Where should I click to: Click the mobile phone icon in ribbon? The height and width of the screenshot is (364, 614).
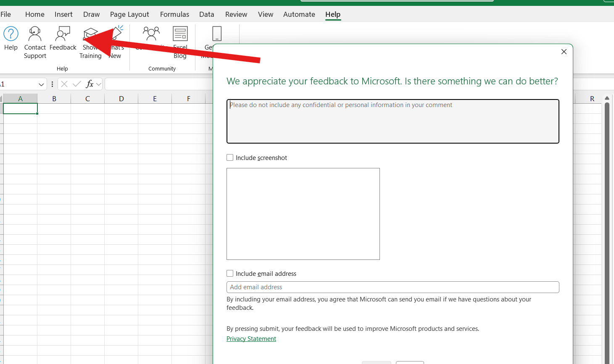[217, 34]
